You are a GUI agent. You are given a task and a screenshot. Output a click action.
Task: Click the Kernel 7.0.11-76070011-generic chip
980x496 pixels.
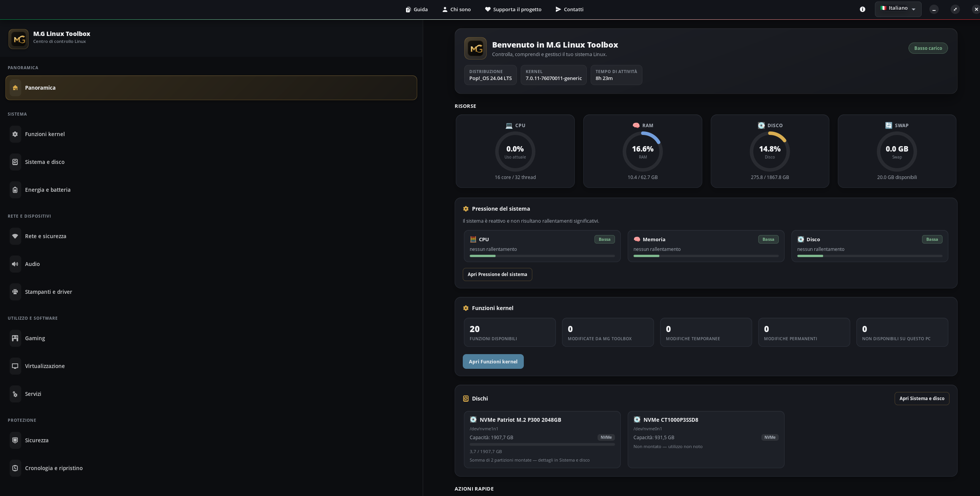point(554,75)
